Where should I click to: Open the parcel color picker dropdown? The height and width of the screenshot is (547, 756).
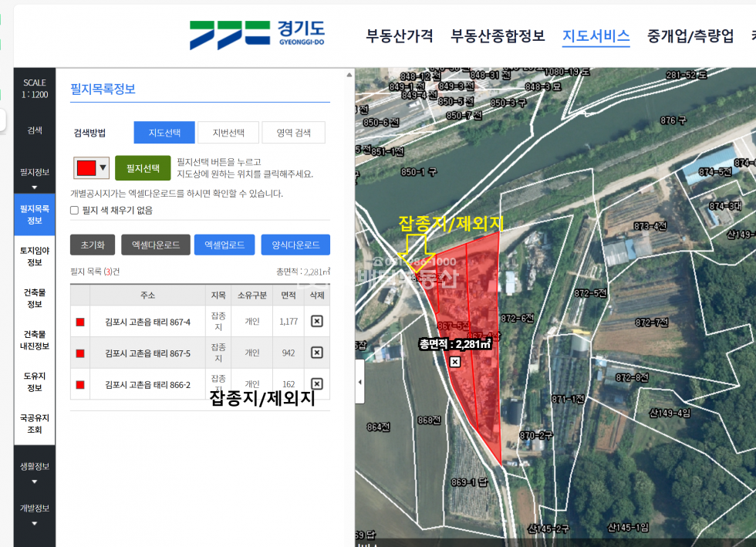pos(91,167)
